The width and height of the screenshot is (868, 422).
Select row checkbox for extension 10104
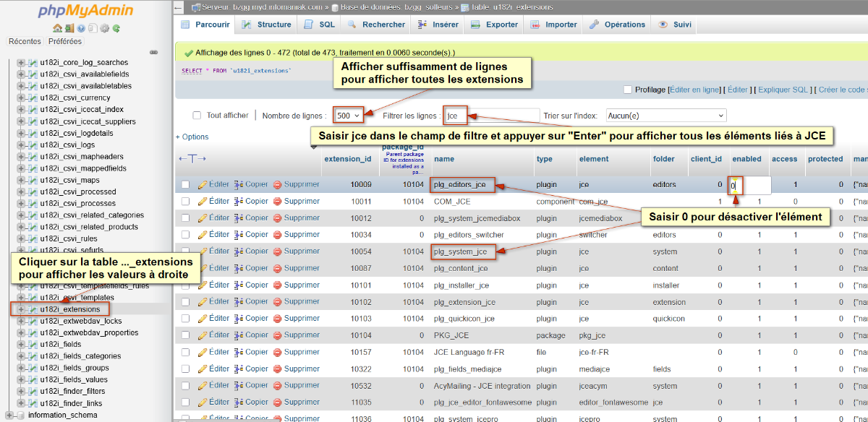click(x=186, y=335)
